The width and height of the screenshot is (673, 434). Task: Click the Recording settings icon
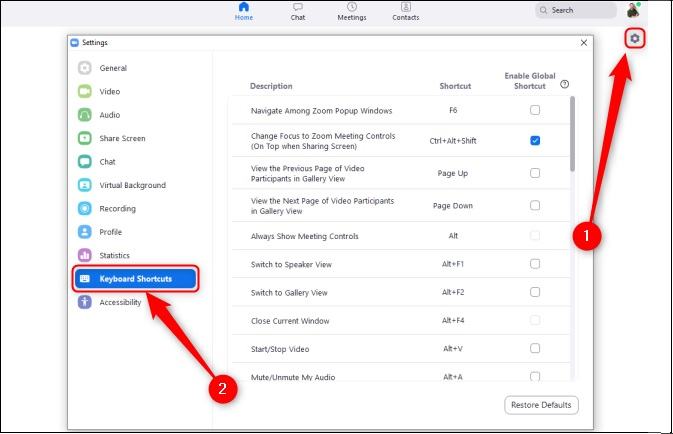click(x=85, y=208)
